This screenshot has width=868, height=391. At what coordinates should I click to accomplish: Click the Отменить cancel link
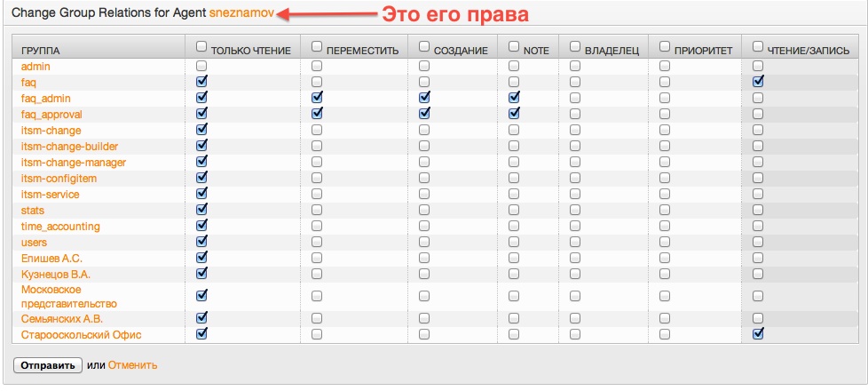click(x=132, y=365)
